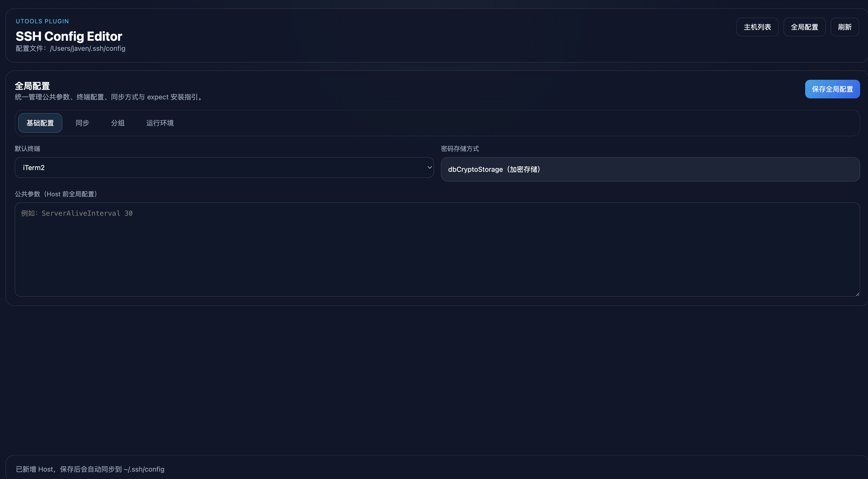Click the 密码存储方式 field label

pyautogui.click(x=460, y=148)
